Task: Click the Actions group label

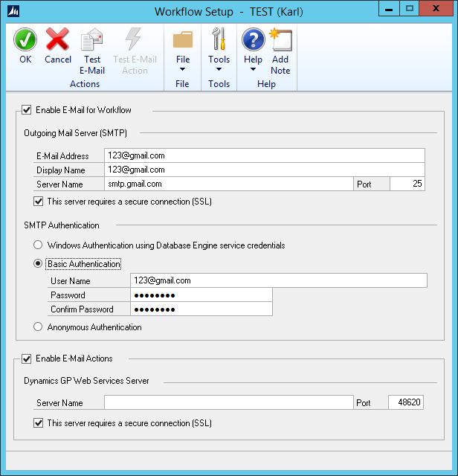Action: coord(85,84)
